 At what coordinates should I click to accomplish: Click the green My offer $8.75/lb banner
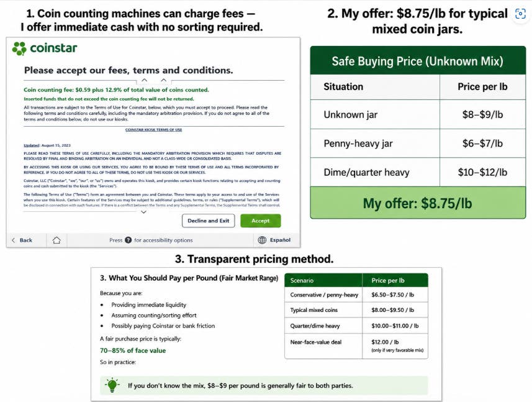(x=418, y=203)
